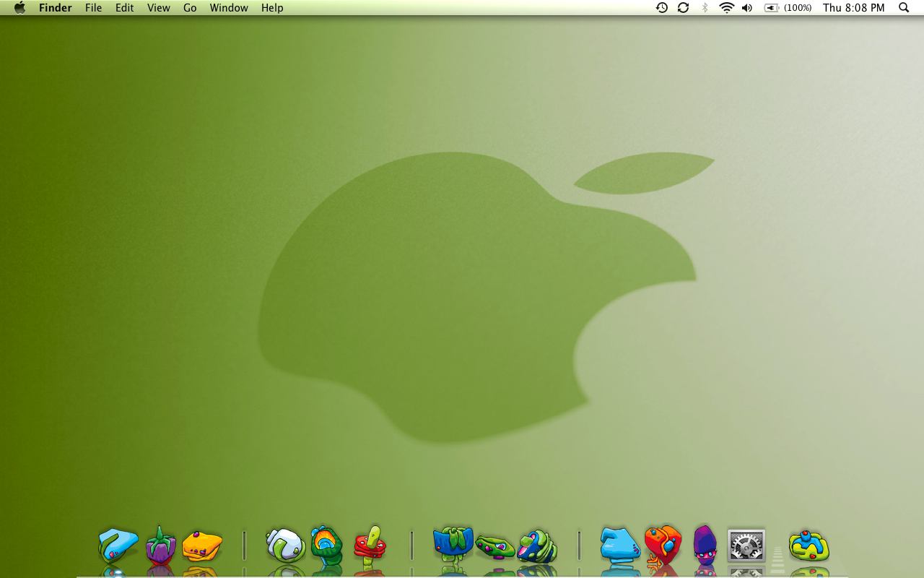Open the blue box with green bow dock icon
This screenshot has height=578, width=924.
pos(453,544)
